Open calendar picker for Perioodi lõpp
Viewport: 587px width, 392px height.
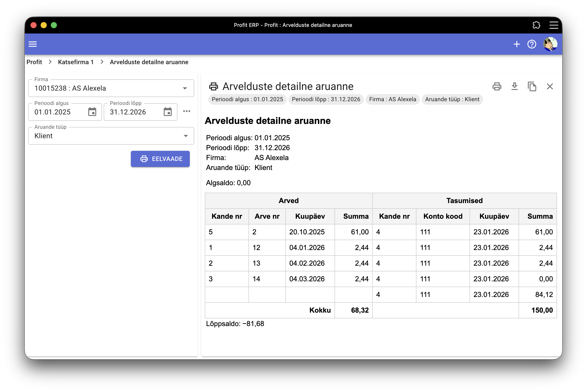168,112
